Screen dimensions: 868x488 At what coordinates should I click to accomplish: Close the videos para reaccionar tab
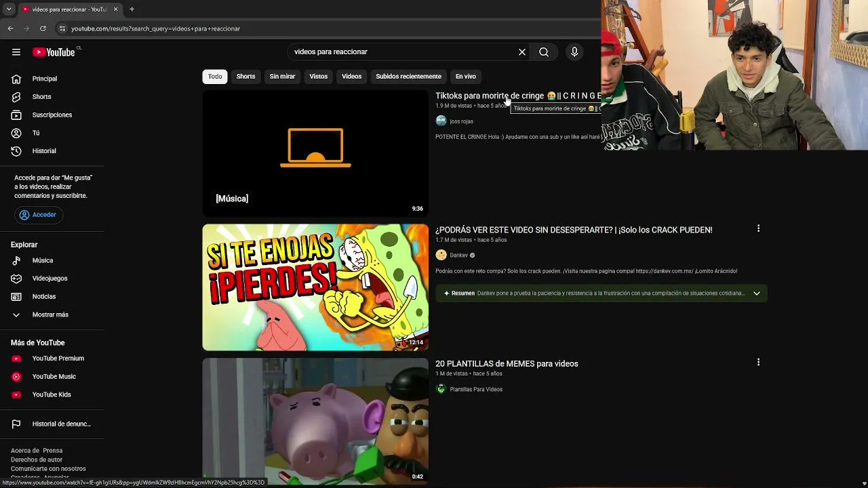point(115,9)
